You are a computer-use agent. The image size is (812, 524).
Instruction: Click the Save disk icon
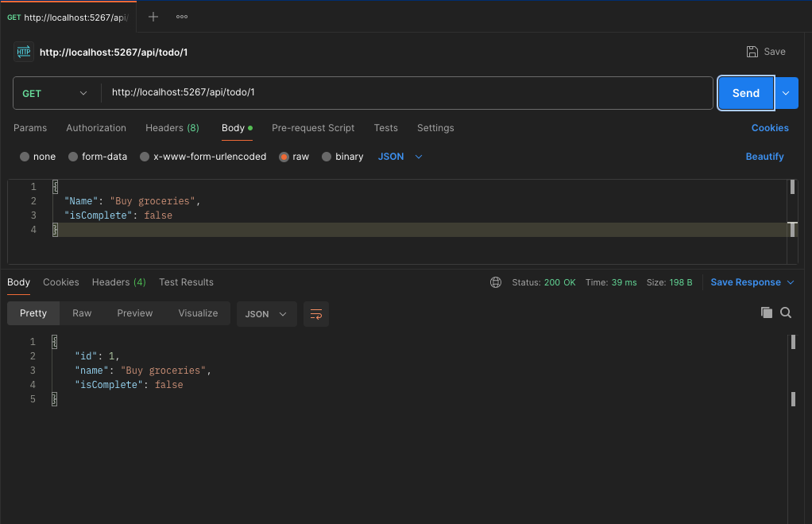(752, 52)
